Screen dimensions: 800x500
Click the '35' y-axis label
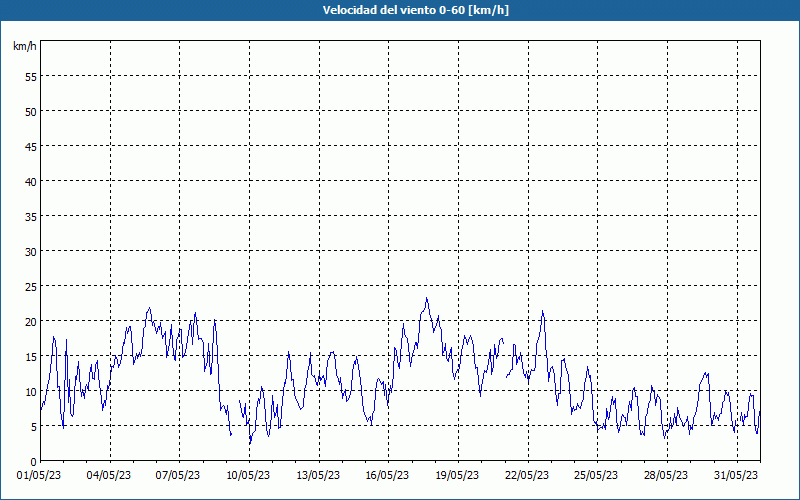click(x=31, y=216)
